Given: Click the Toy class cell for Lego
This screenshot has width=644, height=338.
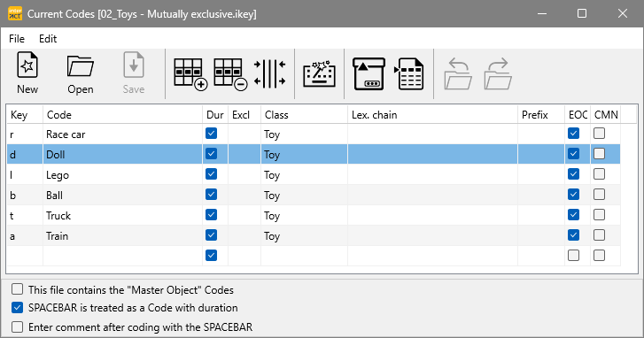Looking at the screenshot, I should tap(305, 174).
